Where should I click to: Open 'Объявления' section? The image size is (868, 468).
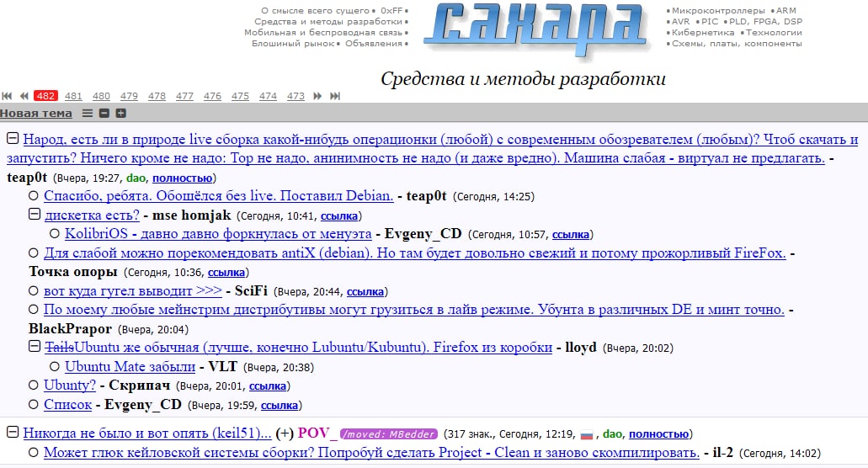pyautogui.click(x=374, y=43)
